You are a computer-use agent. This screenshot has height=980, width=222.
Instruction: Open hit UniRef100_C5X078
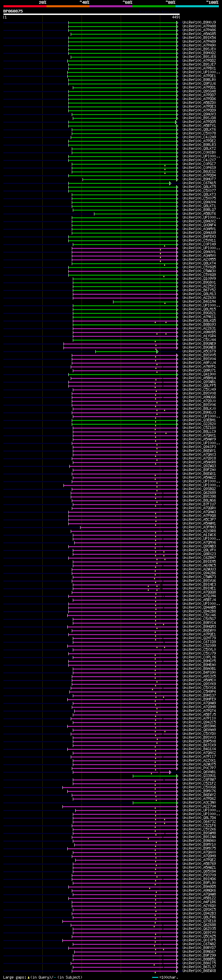click(x=199, y=133)
